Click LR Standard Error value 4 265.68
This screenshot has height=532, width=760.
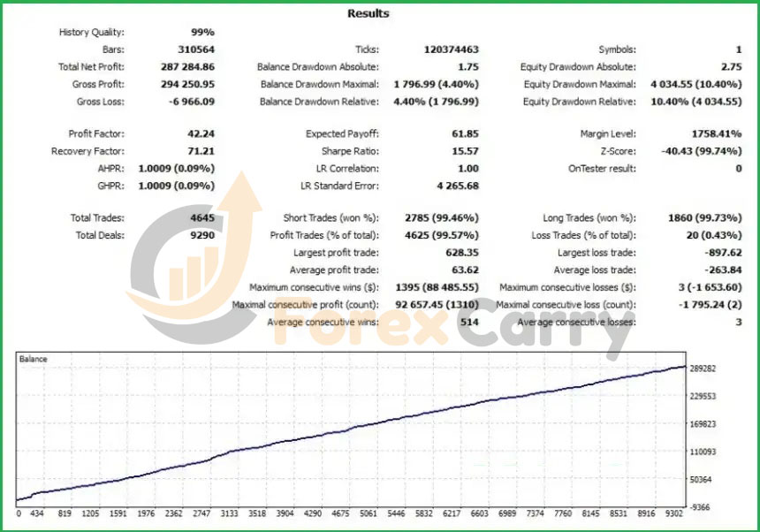click(x=458, y=186)
